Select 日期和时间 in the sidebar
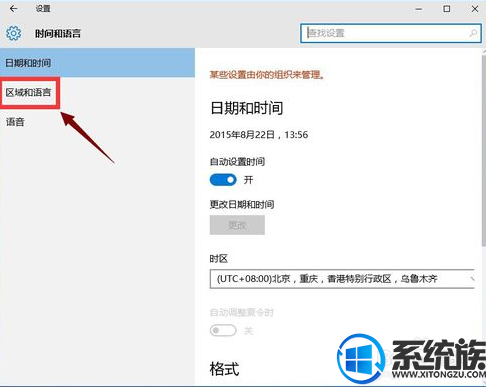The image size is (486, 387). click(x=97, y=63)
